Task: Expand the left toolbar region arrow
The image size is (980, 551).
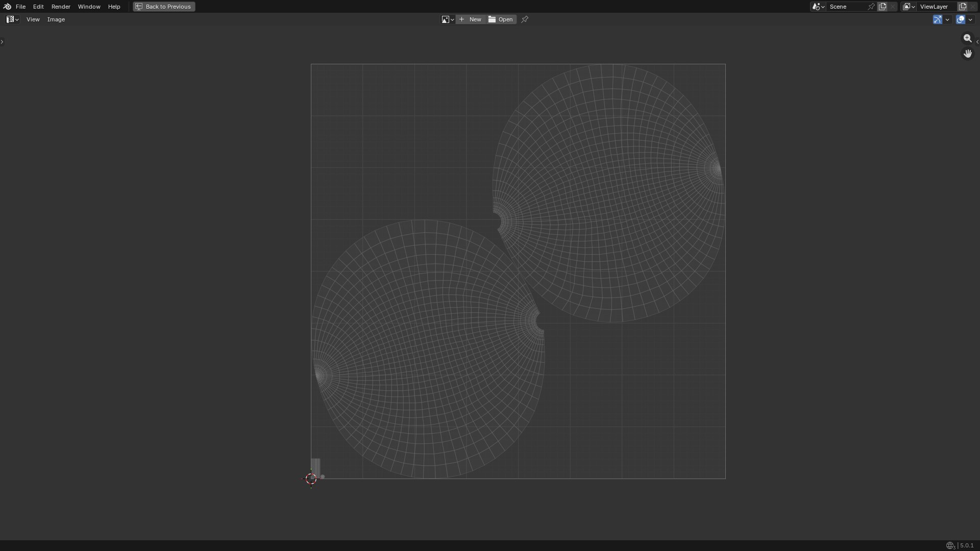Action: pyautogui.click(x=2, y=42)
